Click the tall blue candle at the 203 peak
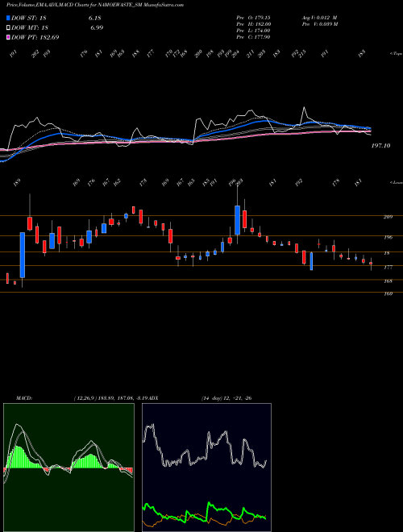403x532 pixels. point(238,220)
